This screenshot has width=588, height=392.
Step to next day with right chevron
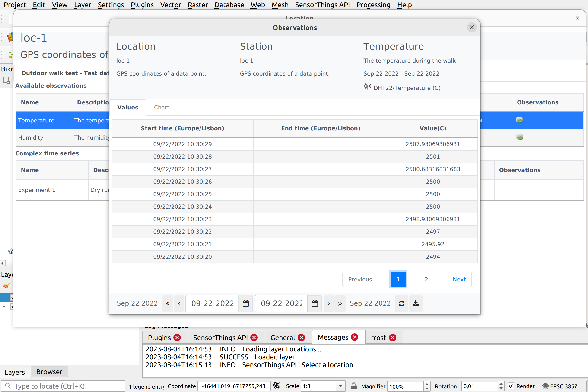(328, 303)
